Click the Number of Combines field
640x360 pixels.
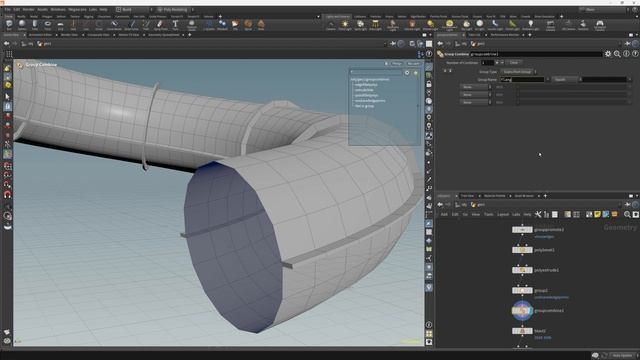487,63
